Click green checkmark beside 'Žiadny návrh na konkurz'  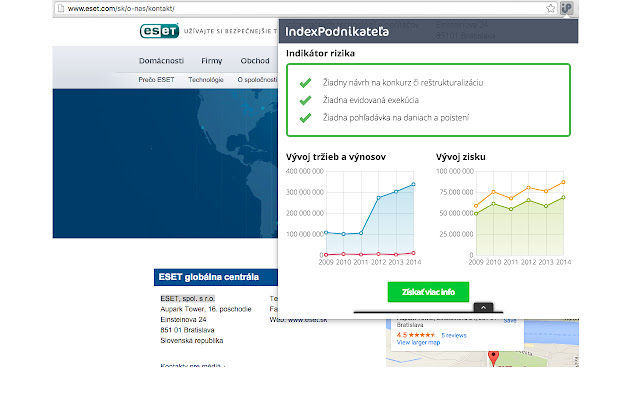coord(305,83)
